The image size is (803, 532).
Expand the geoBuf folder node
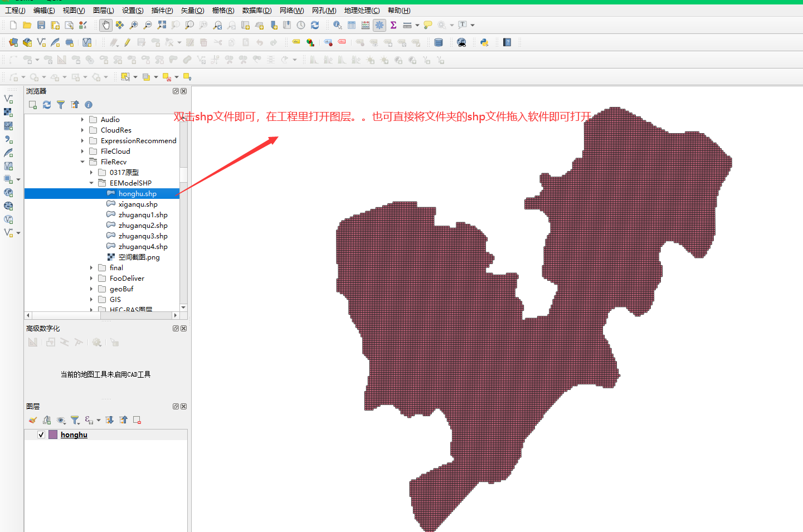[91, 289]
